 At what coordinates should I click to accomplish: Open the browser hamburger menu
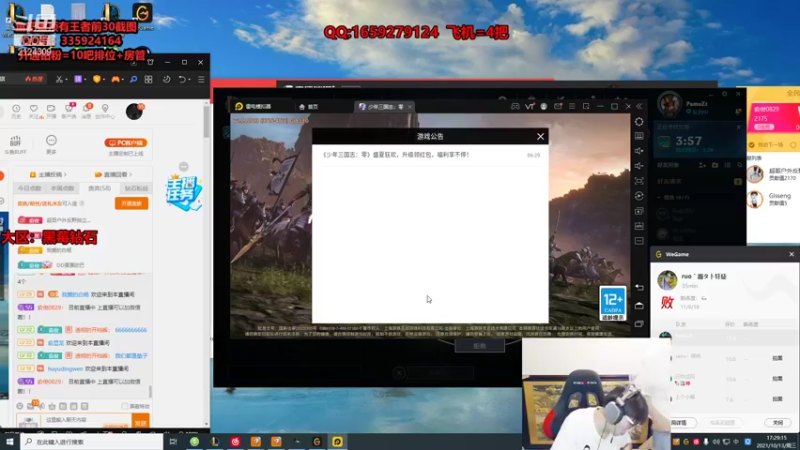[201, 80]
